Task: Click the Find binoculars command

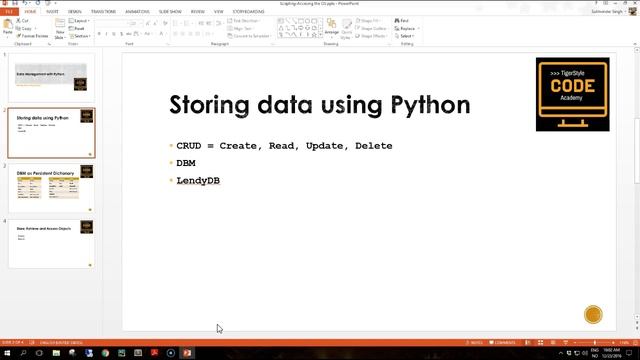Action: coord(402,20)
